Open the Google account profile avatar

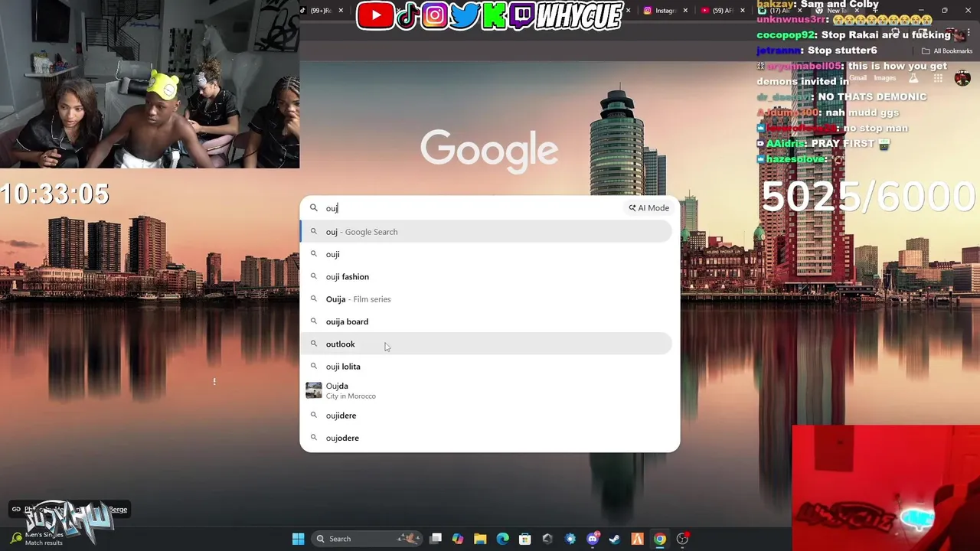962,78
